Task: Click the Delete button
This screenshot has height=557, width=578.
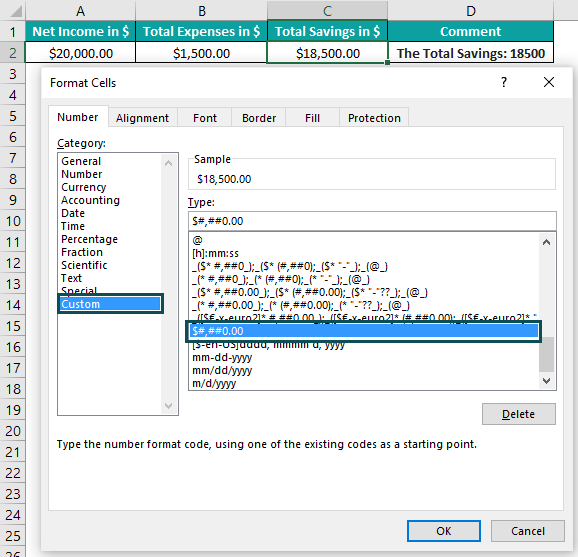Action: [x=518, y=414]
